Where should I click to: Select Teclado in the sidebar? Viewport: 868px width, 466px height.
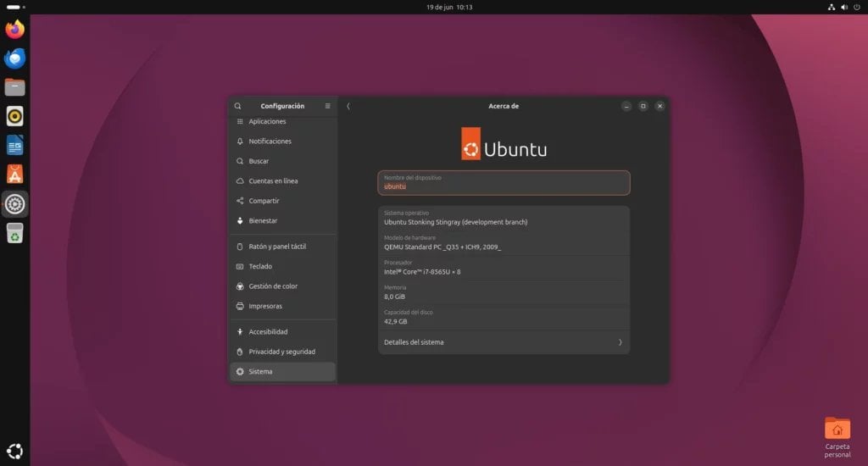[x=282, y=266]
